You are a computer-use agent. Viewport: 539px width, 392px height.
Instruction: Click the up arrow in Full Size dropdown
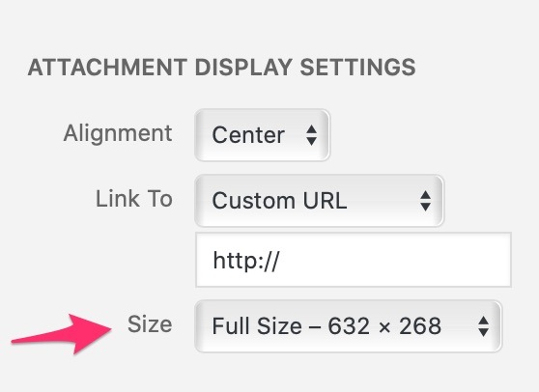(x=484, y=321)
